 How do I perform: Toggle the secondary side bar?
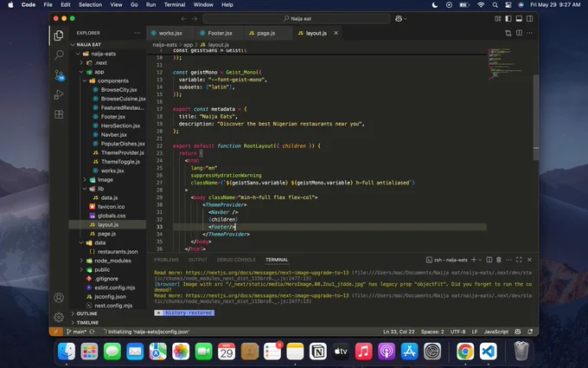tap(529, 19)
